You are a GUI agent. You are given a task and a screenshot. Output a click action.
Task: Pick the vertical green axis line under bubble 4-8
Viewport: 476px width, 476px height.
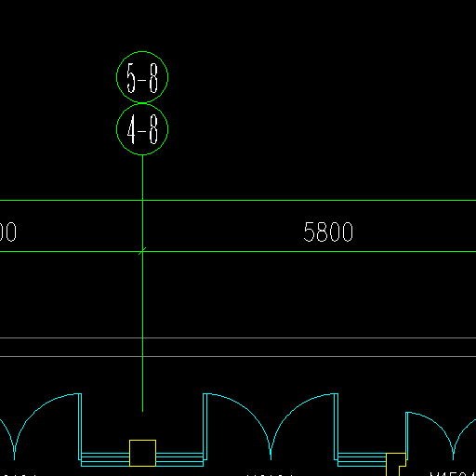point(142,283)
